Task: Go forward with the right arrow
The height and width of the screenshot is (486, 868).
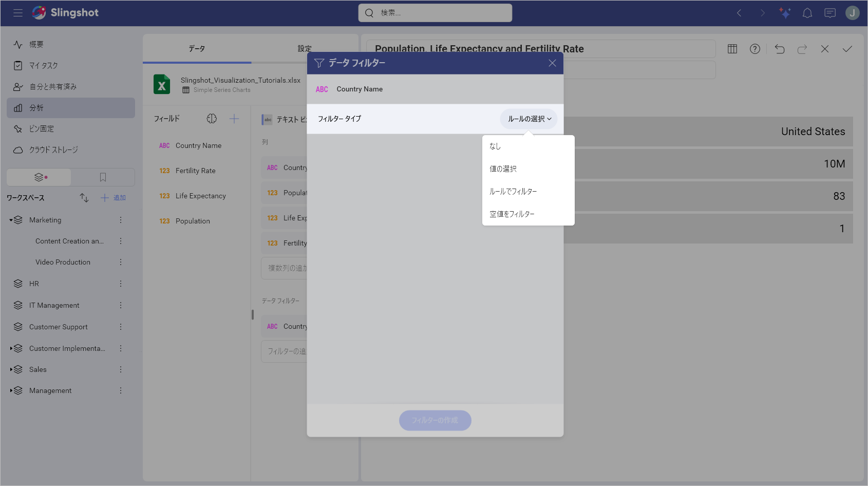Action: (762, 13)
